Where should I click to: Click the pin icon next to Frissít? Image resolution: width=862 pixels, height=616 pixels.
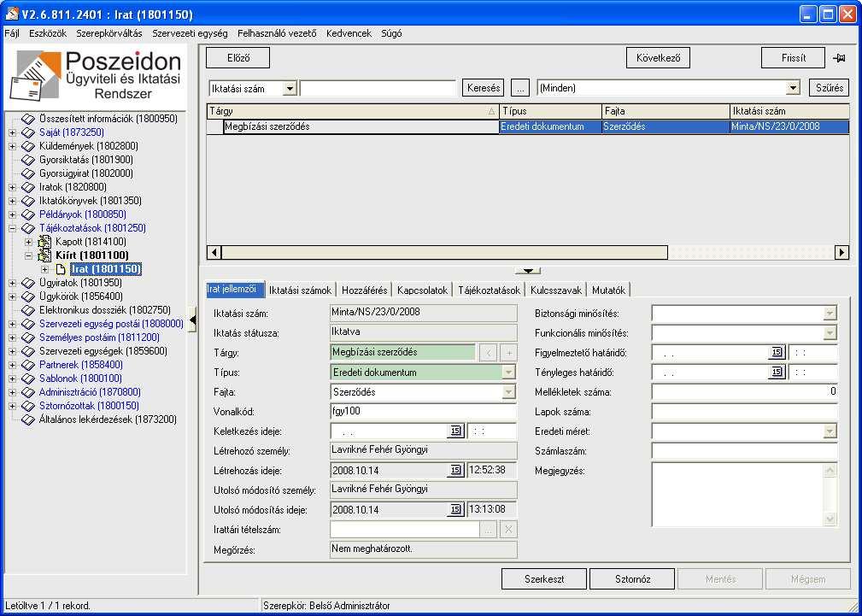[839, 58]
